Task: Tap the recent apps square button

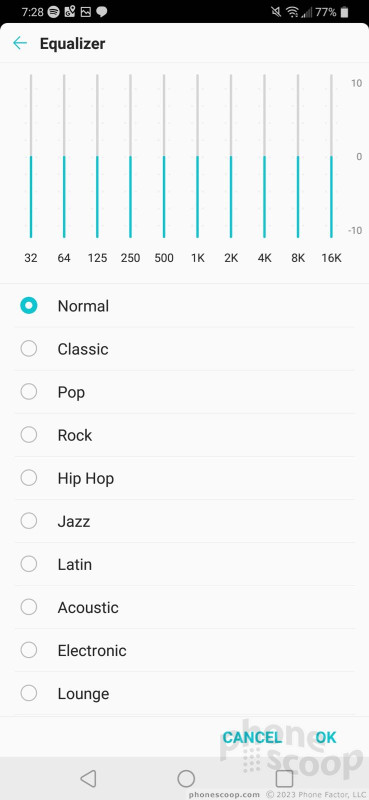Action: point(284,778)
